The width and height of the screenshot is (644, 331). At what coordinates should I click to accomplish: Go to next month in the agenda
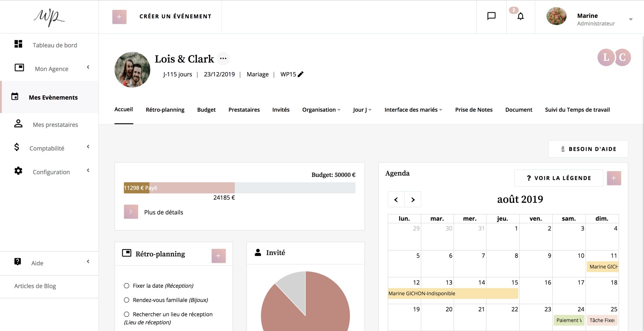(x=413, y=200)
